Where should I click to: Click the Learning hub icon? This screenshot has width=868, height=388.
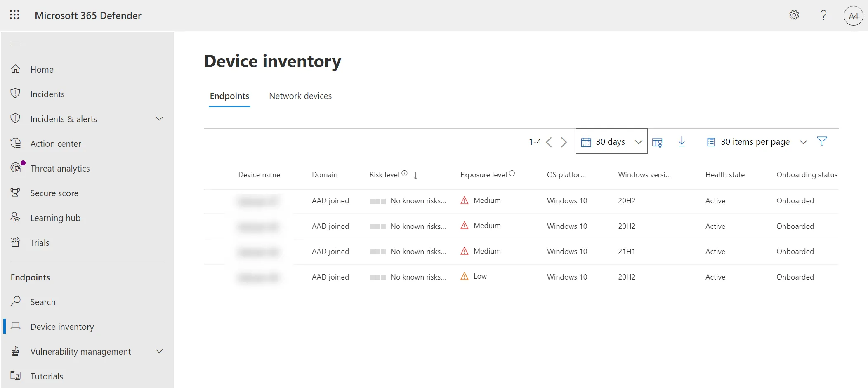15,217
